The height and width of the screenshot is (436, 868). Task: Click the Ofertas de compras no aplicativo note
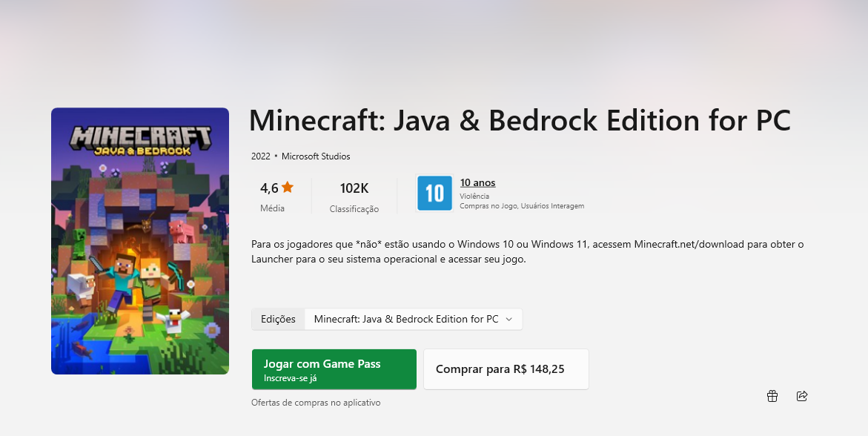pos(316,403)
